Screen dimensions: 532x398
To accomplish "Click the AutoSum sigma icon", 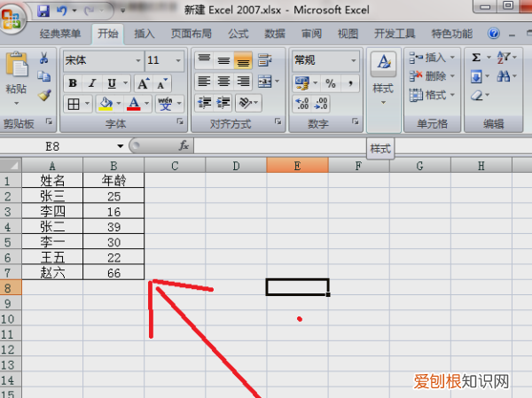I will [x=476, y=59].
